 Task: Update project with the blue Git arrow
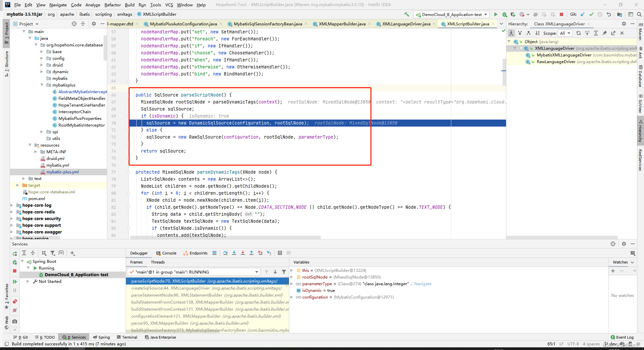[583, 14]
